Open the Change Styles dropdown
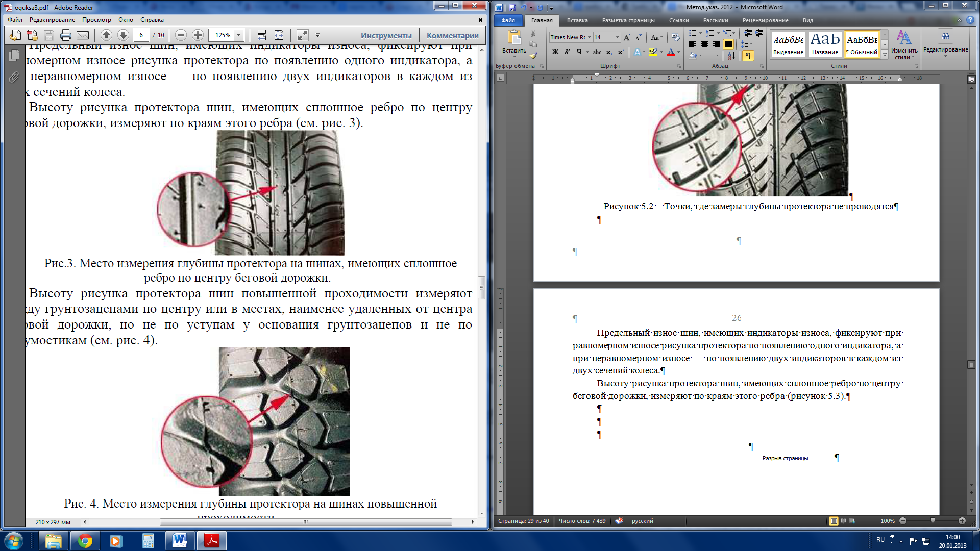980x551 pixels. (904, 45)
